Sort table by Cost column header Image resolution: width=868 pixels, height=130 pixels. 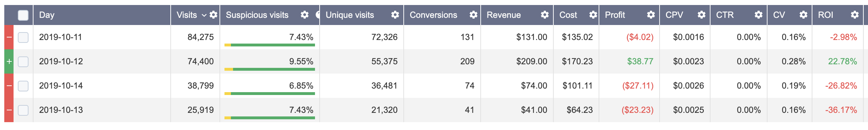tap(568, 15)
